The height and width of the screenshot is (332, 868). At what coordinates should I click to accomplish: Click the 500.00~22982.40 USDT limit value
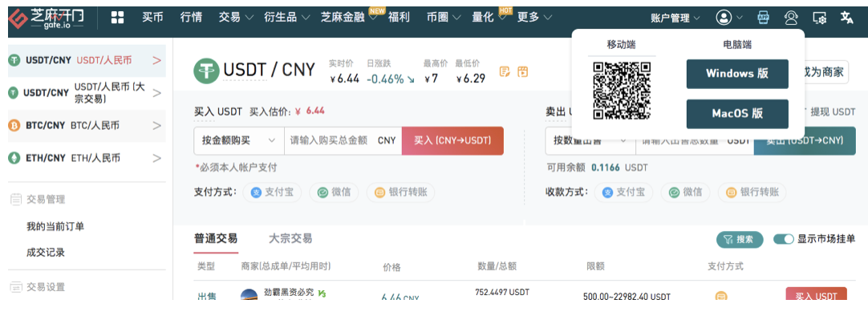627,297
